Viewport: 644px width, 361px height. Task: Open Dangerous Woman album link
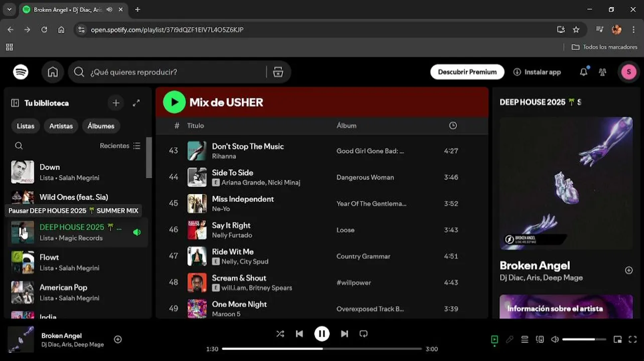pyautogui.click(x=365, y=177)
